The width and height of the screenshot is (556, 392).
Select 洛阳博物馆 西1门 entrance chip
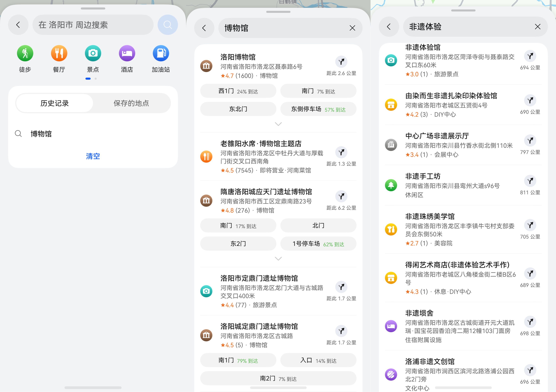coord(238,91)
